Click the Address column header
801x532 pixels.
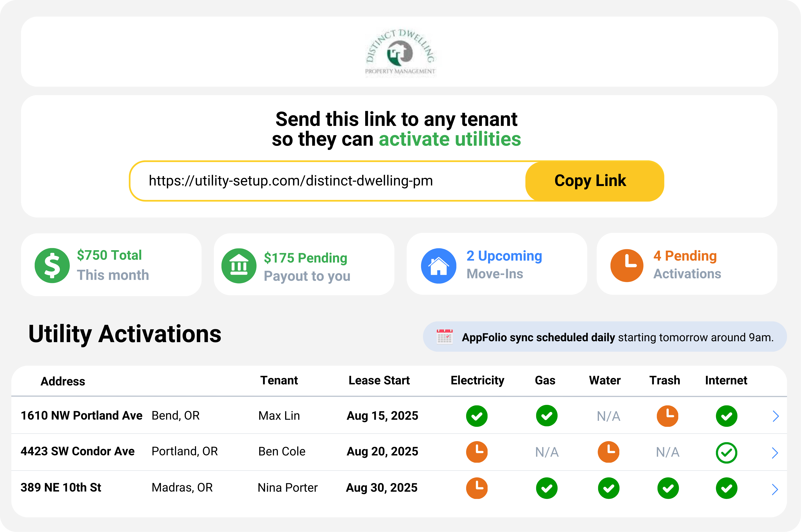point(63,381)
